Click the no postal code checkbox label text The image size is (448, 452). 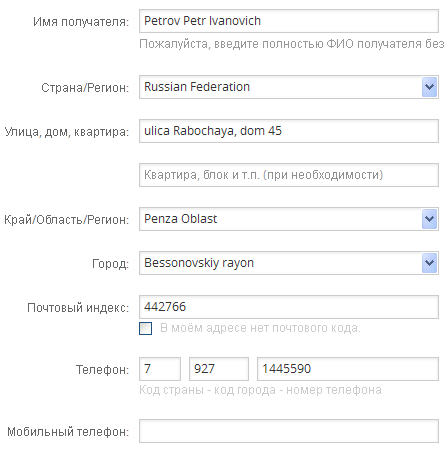point(260,328)
